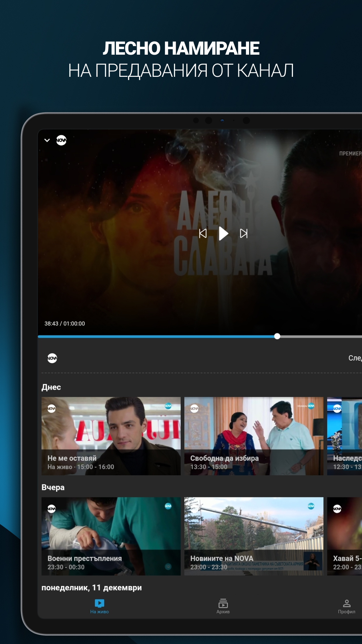This screenshot has width=362, height=644.
Task: Play the video with the center play button
Action: click(x=223, y=233)
